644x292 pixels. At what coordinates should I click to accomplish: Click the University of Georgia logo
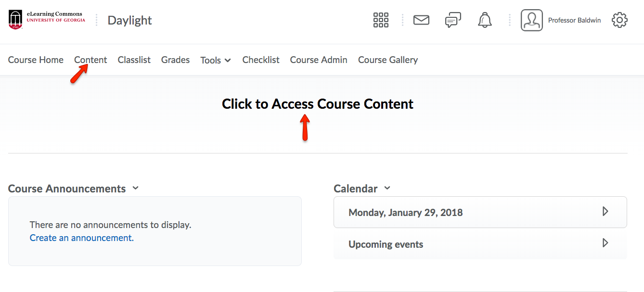point(47,20)
